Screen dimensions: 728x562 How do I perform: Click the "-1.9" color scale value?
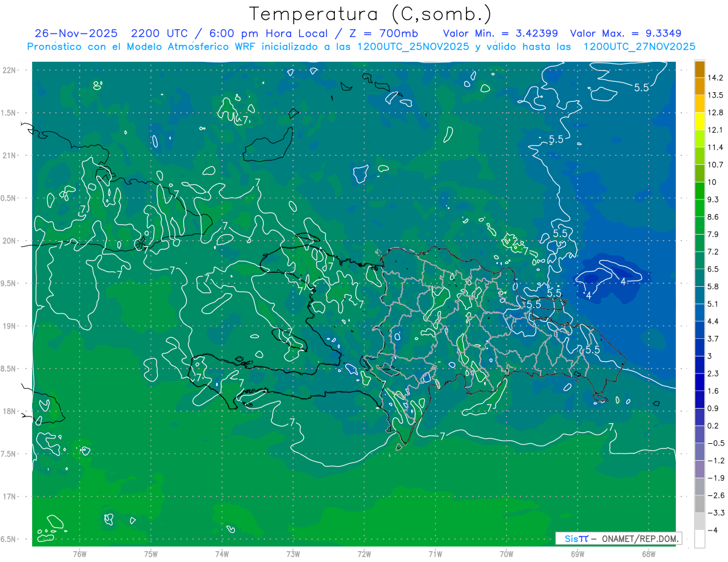(715, 478)
